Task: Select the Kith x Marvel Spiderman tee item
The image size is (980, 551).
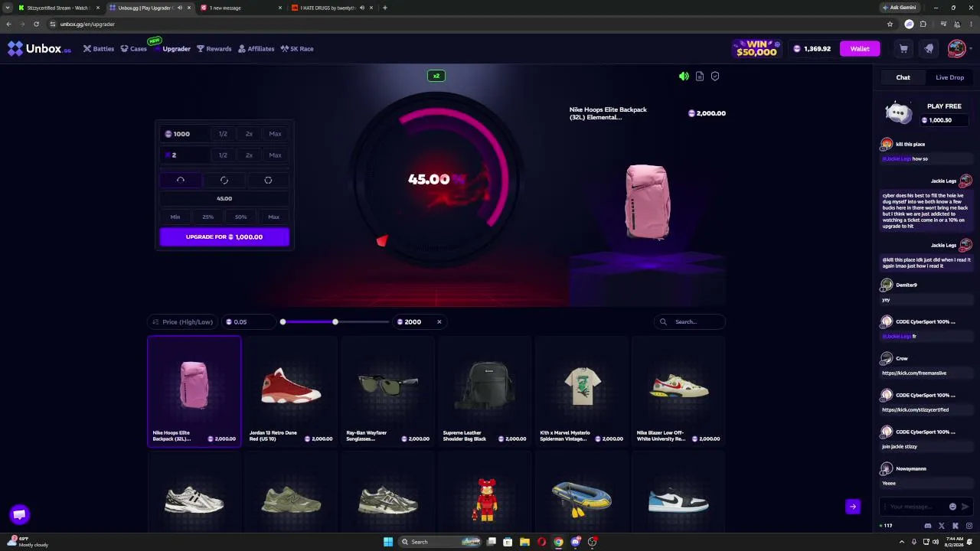Action: click(582, 391)
